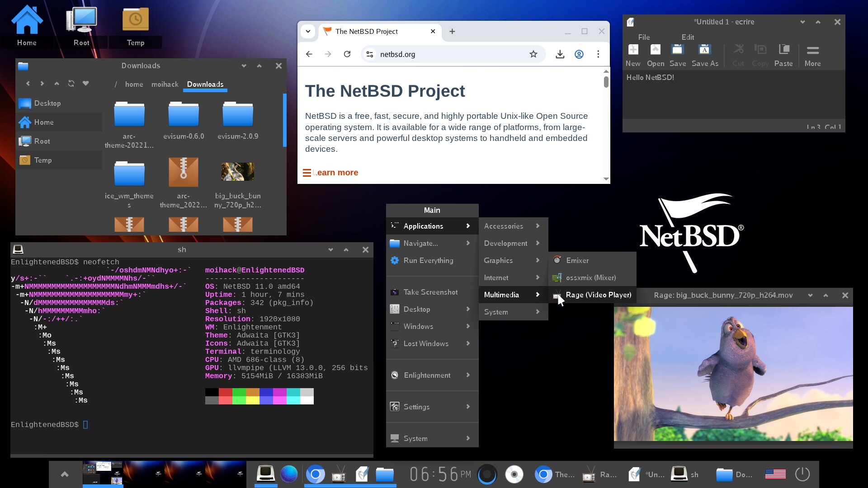Viewport: 868px width, 488px height.
Task: Click Paste in ecrire toolbar
Action: click(783, 56)
